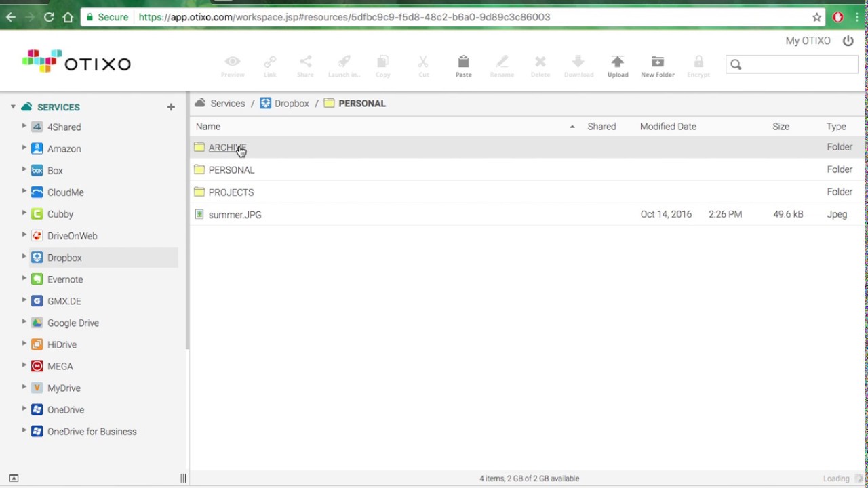
Task: Create a New Folder from toolbar
Action: click(657, 62)
